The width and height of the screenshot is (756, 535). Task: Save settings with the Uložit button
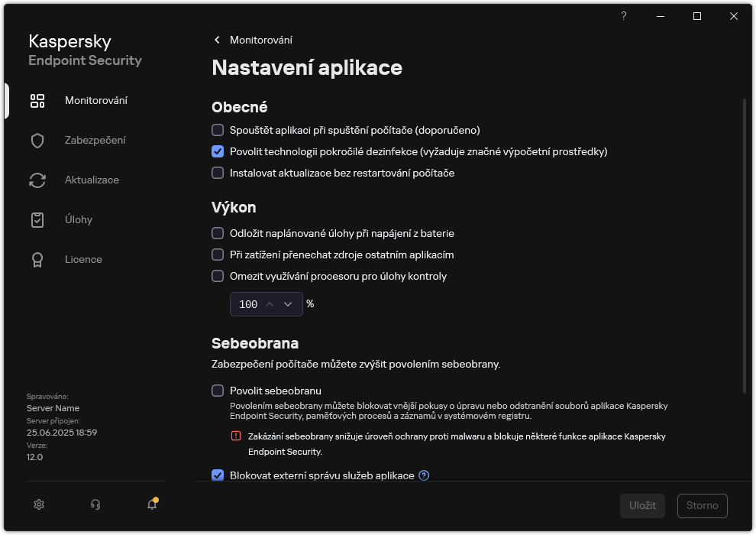pos(642,505)
